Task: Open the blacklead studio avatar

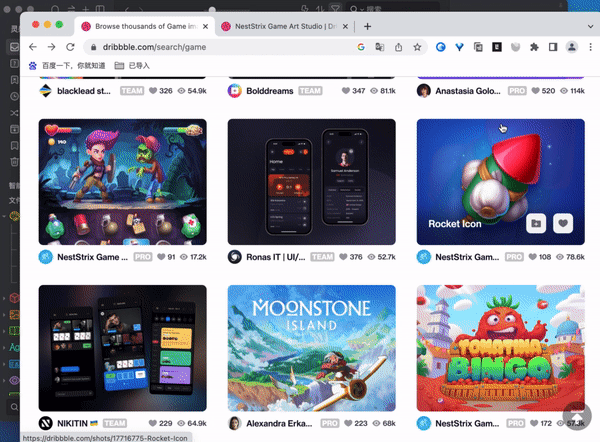Action: pos(46,91)
